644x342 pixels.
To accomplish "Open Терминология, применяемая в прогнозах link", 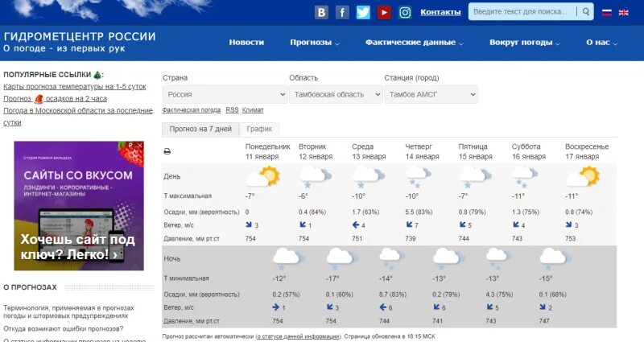I will 68,311.
